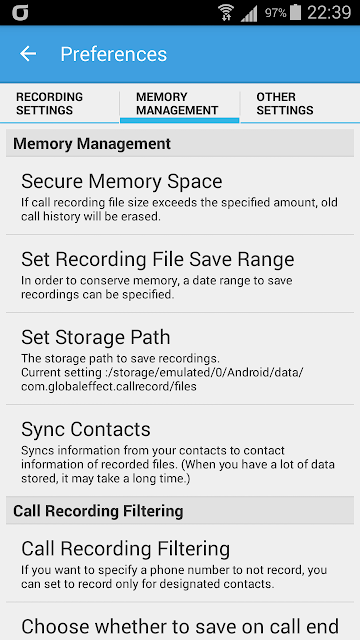Tap the app notification icon in status bar
This screenshot has width=360, height=640.
click(x=20, y=13)
